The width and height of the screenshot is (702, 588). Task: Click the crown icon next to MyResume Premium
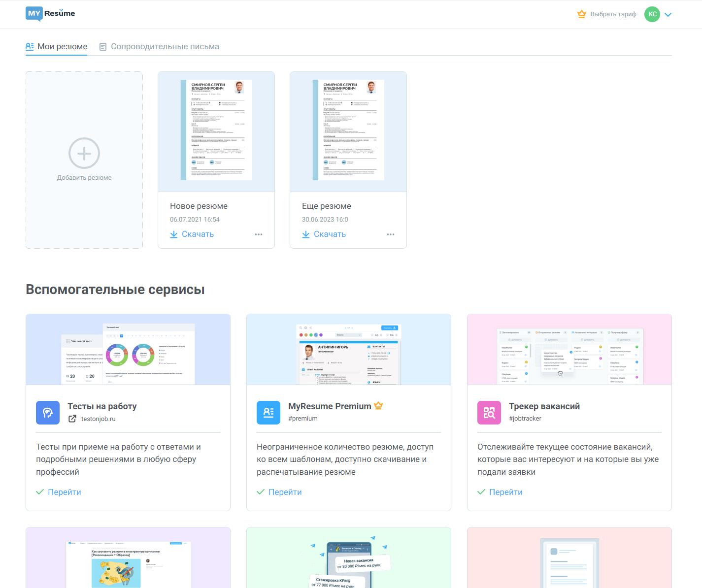click(378, 406)
